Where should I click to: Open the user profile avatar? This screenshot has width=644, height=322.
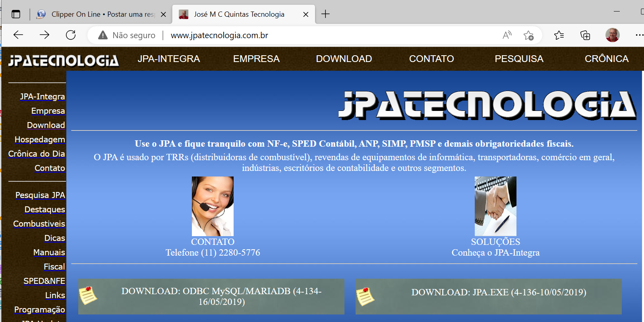pyautogui.click(x=612, y=35)
